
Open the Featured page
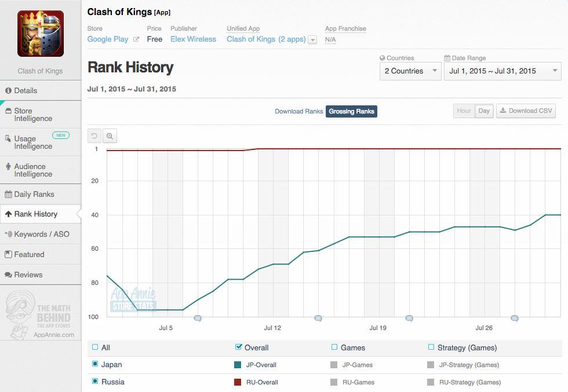(x=41, y=254)
